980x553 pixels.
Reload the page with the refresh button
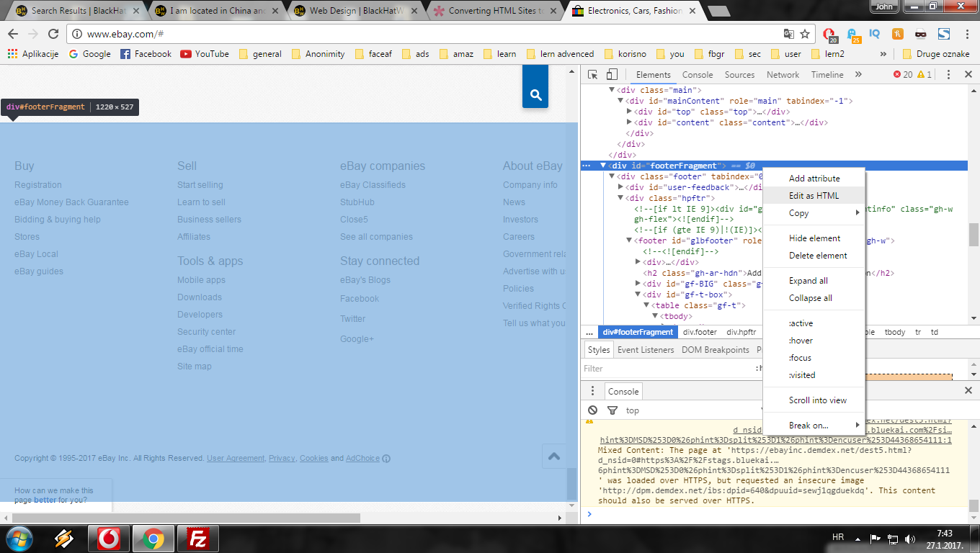pos(53,34)
